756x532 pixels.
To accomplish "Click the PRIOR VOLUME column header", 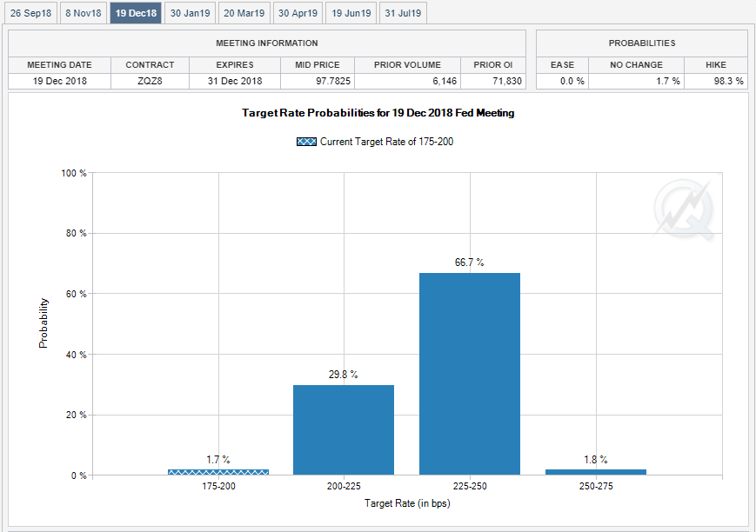I will (407, 65).
